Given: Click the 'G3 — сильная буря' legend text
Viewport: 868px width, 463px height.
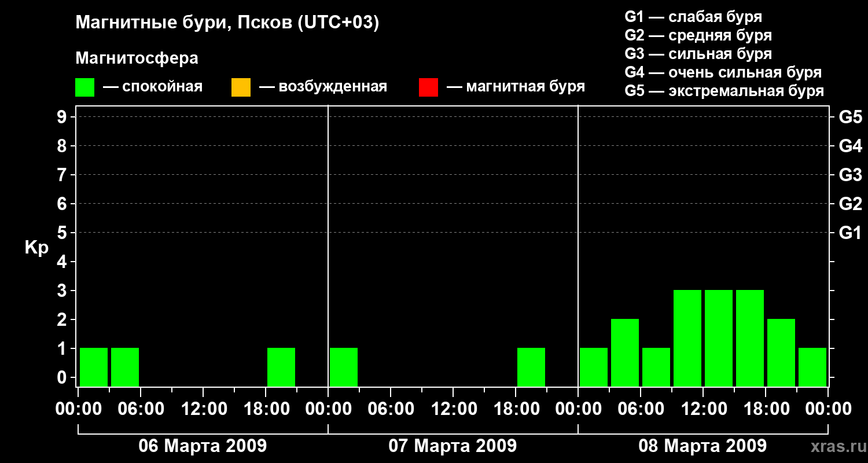Looking at the screenshot, I should coord(698,54).
